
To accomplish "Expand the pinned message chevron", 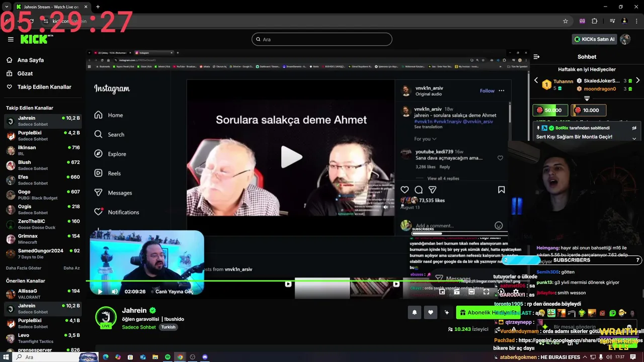I will point(634,138).
